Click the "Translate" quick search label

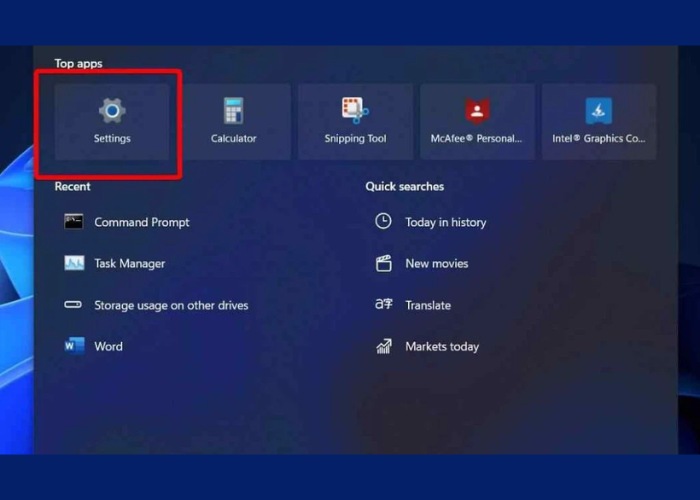[x=428, y=305]
